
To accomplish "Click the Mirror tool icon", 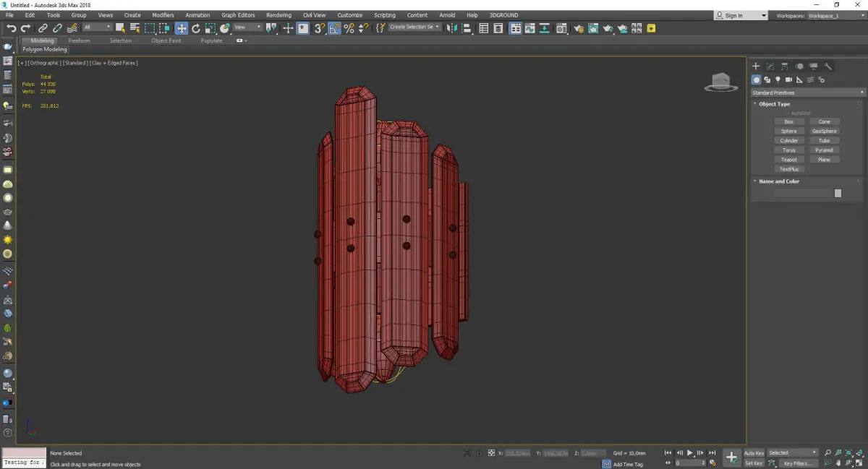I will 451,28.
